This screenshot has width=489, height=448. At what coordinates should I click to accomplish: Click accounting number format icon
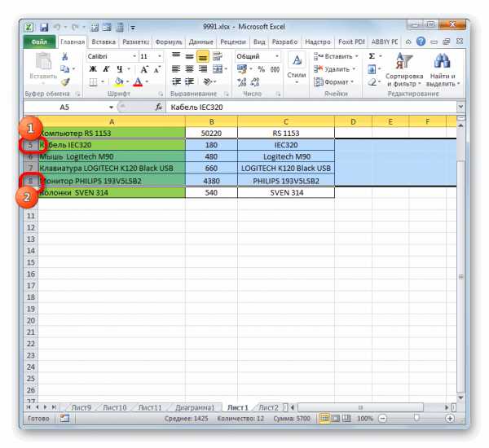click(241, 69)
